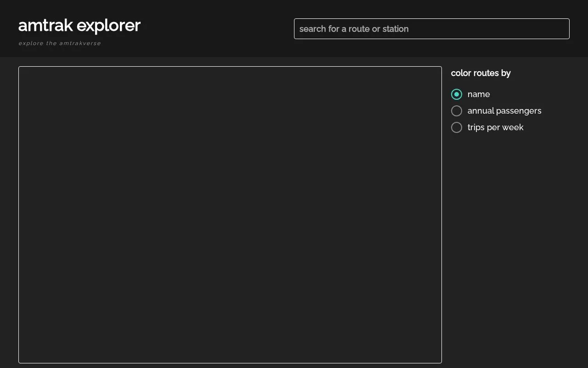Image resolution: width=588 pixels, height=368 pixels.
Task: Focus the route or station search field
Action: click(x=432, y=29)
